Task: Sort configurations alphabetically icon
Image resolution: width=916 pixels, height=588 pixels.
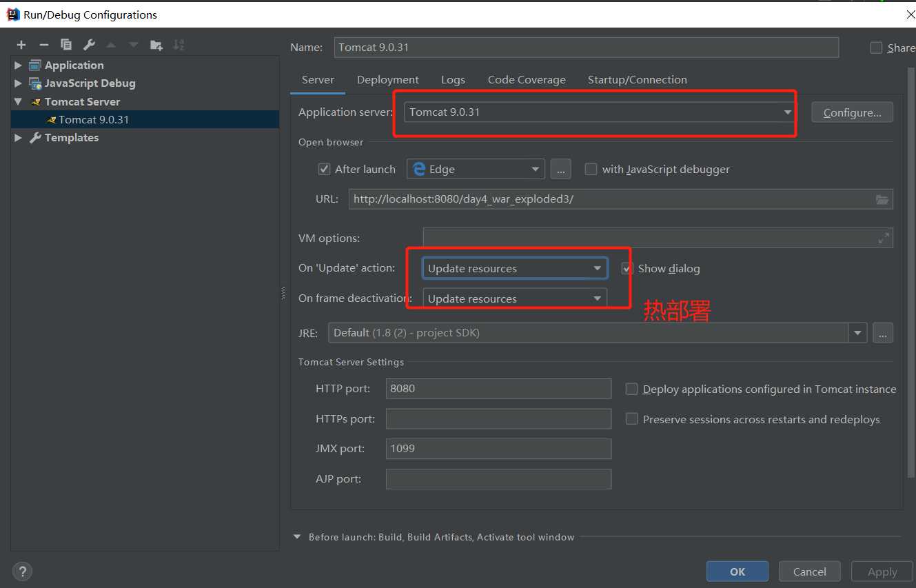Action: point(179,45)
